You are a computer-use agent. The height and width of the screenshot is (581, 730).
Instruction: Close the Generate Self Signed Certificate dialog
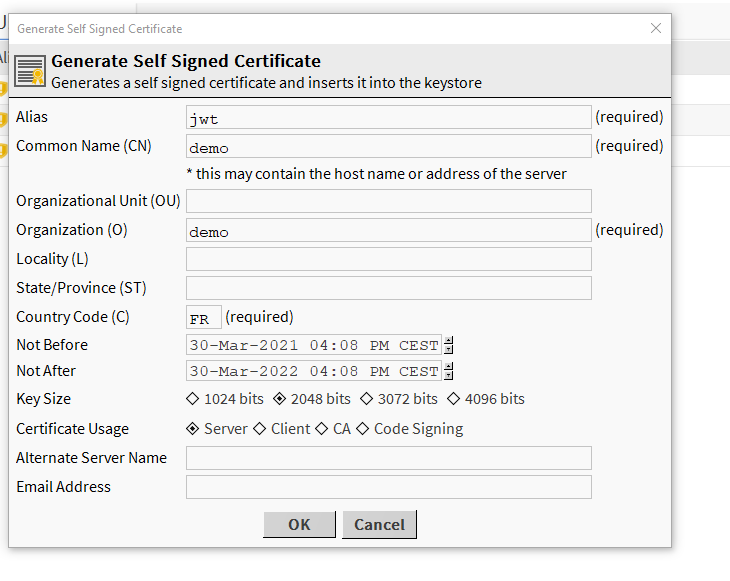pyautogui.click(x=656, y=28)
